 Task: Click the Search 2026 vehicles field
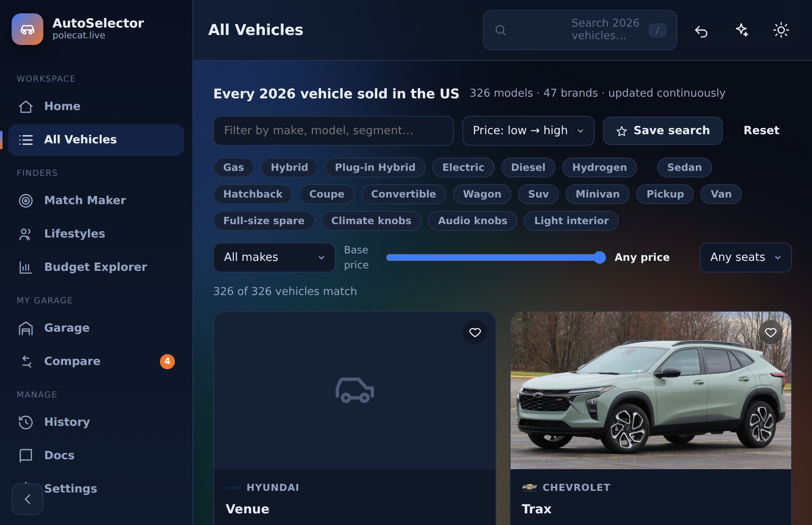click(580, 30)
